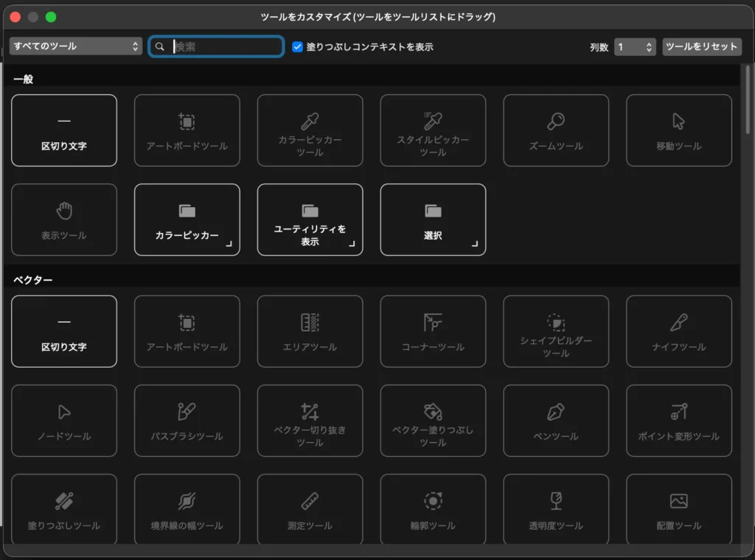This screenshot has height=560, width=755.
Task: Expand the 選択 tool group folder
Action: (433, 220)
